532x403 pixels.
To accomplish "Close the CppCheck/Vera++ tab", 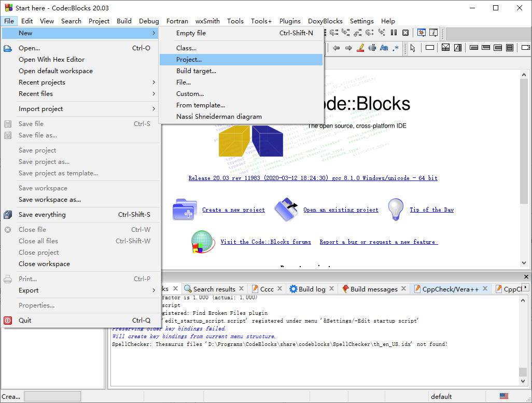I will pyautogui.click(x=485, y=288).
